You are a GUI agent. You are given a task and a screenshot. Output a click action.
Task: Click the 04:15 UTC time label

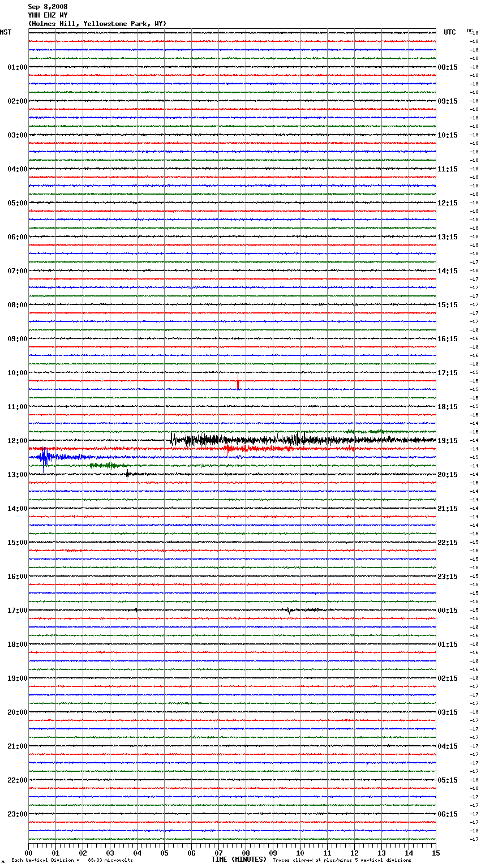point(448,746)
